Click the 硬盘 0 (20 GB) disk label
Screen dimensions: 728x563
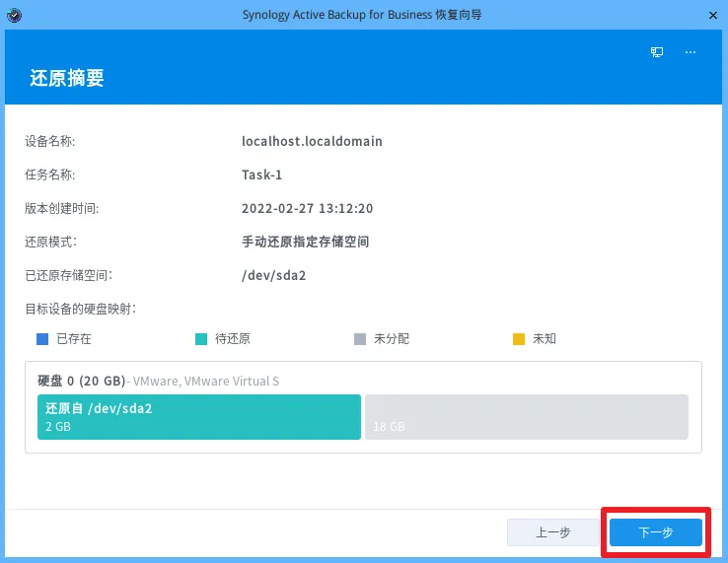pyautogui.click(x=82, y=381)
